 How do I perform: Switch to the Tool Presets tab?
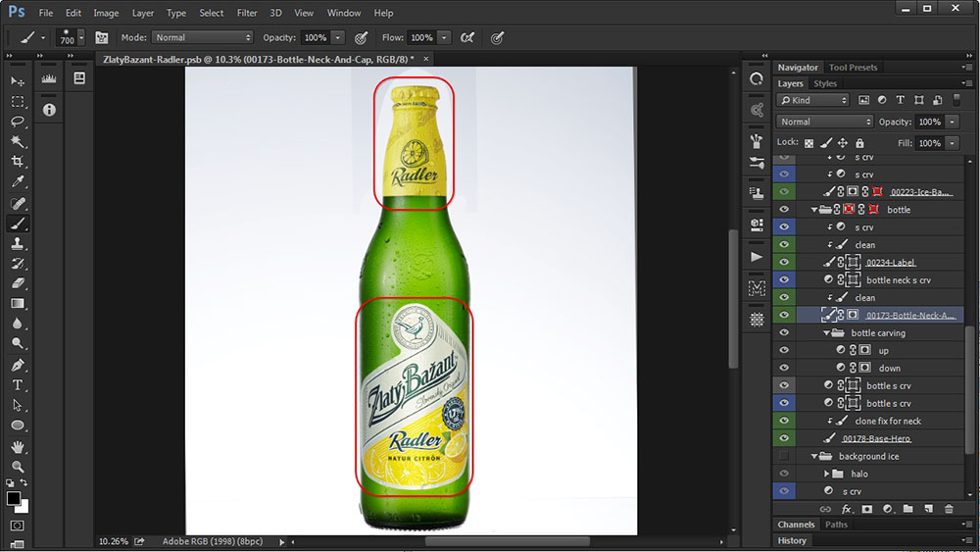click(x=853, y=67)
